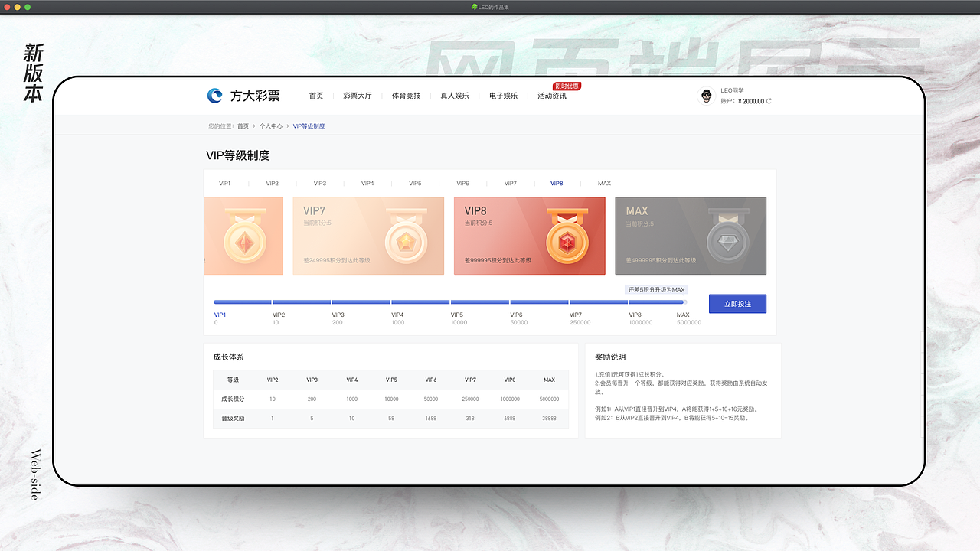This screenshot has height=551, width=980.
Task: Click 差999995积分到达此等级 on VIP8 card
Action: tap(498, 260)
